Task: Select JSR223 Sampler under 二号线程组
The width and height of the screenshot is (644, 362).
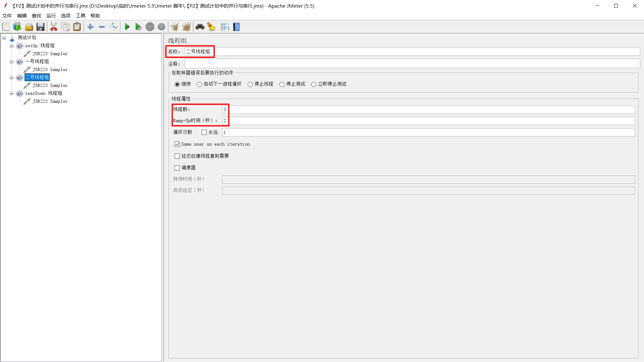Action: pos(50,86)
